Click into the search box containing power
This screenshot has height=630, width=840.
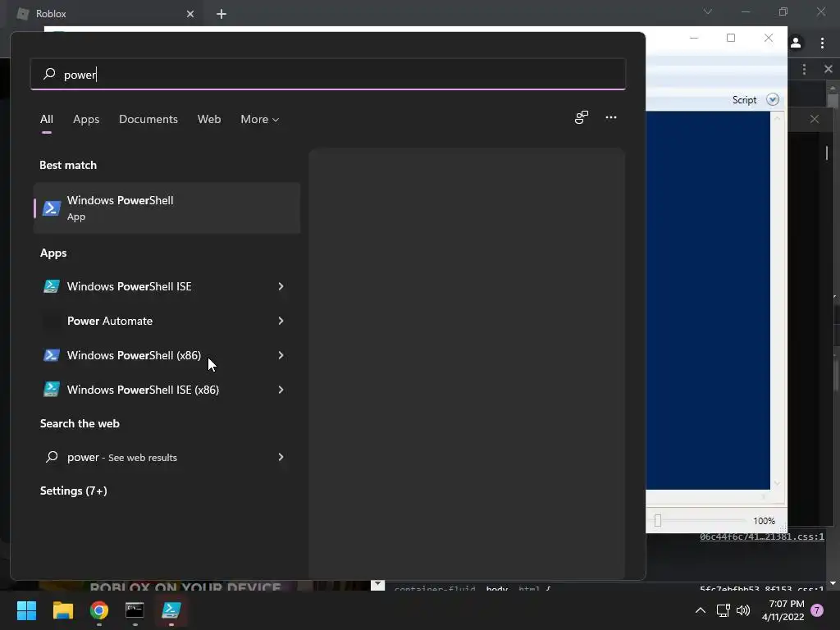pyautogui.click(x=328, y=74)
